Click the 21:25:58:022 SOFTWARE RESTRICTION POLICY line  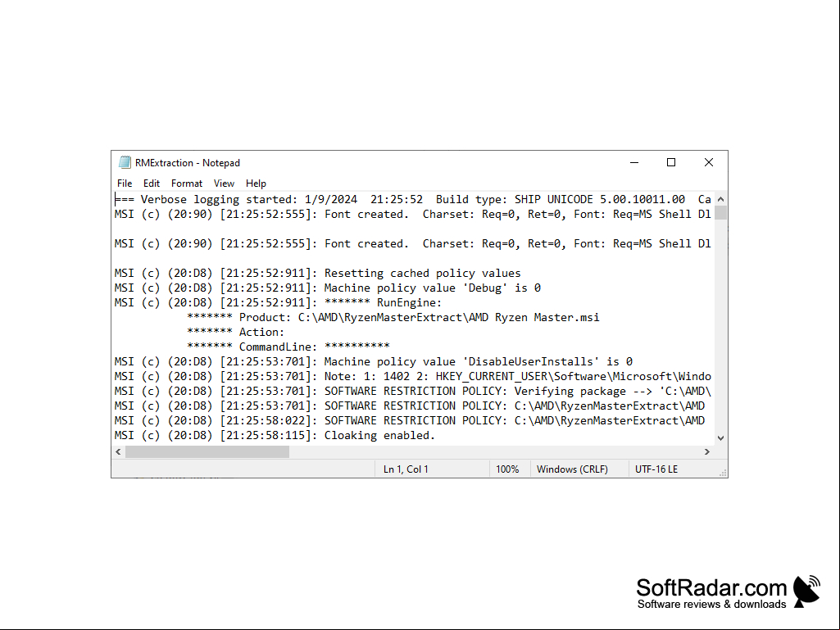point(410,420)
